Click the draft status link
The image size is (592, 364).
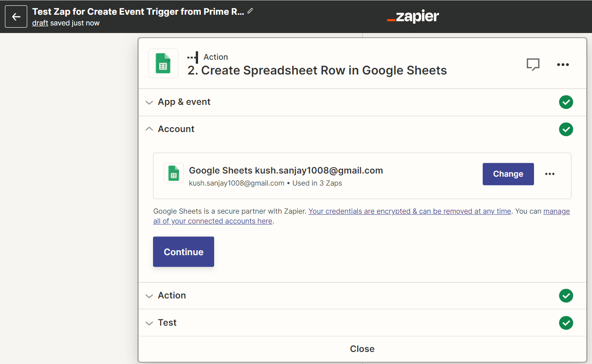[x=40, y=23]
